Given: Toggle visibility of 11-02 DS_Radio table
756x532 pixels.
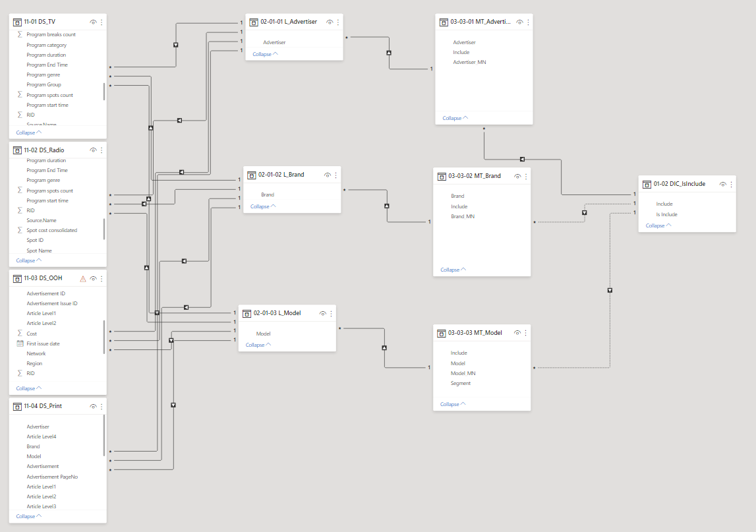Looking at the screenshot, I should pos(93,150).
